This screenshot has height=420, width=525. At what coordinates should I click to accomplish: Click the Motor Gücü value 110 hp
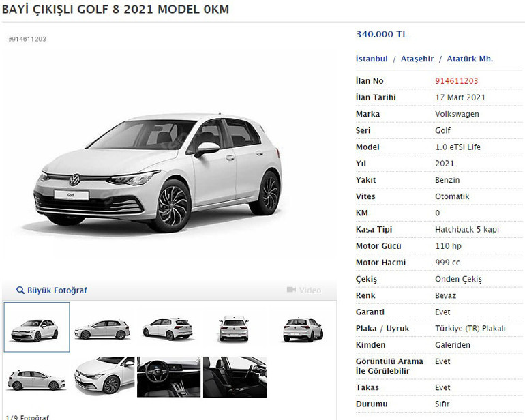(448, 246)
